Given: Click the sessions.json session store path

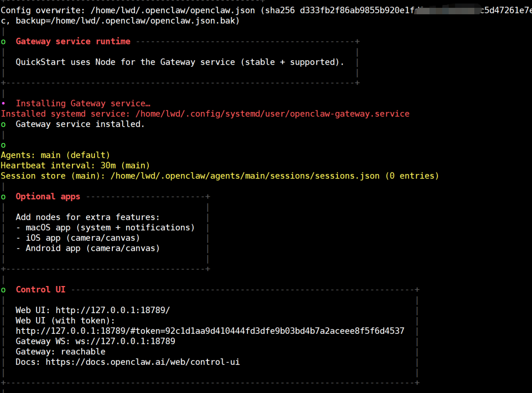Looking at the screenshot, I should point(245,176).
